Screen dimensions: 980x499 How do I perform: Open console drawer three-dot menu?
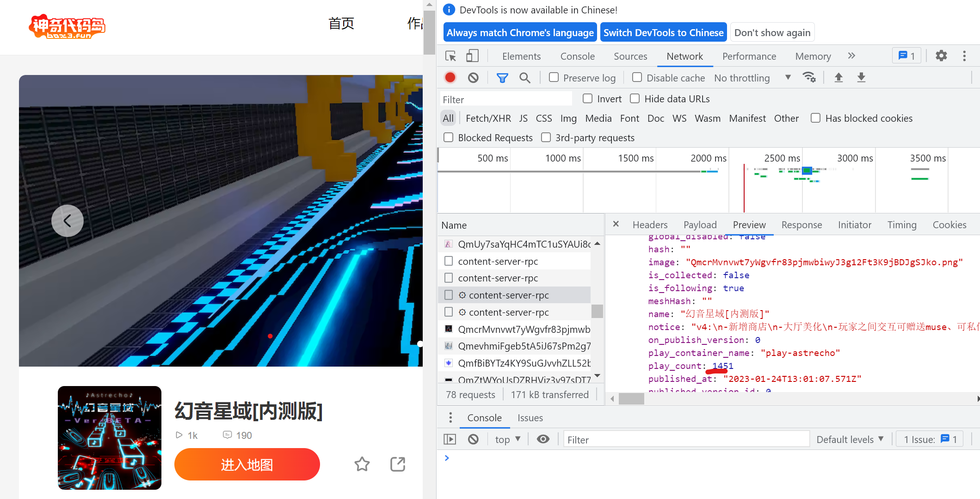[x=450, y=418]
